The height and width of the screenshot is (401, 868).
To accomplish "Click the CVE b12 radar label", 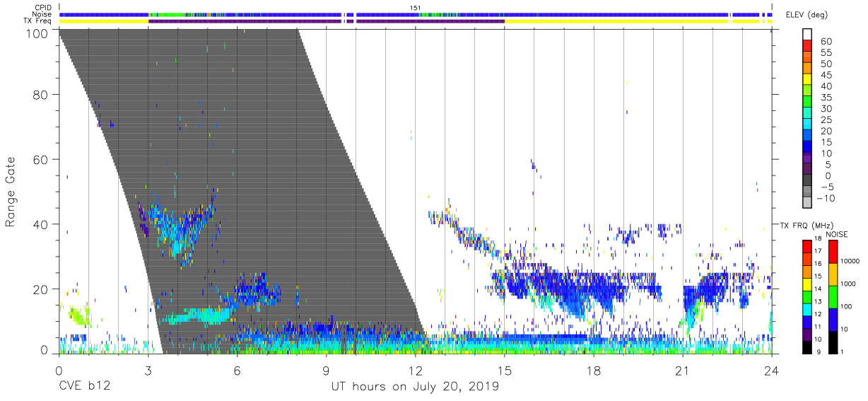I will coord(83,387).
